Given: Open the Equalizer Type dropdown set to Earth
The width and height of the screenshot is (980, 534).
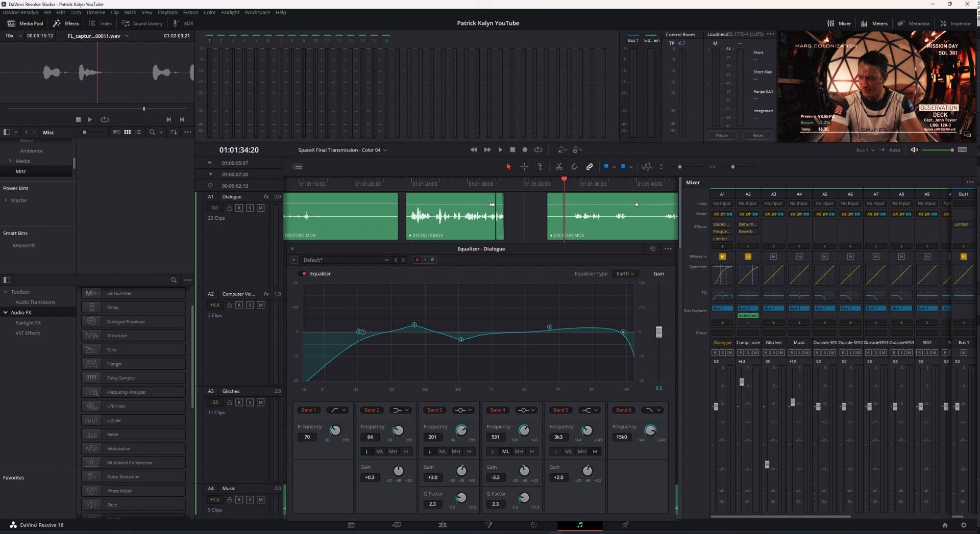Looking at the screenshot, I should [625, 273].
